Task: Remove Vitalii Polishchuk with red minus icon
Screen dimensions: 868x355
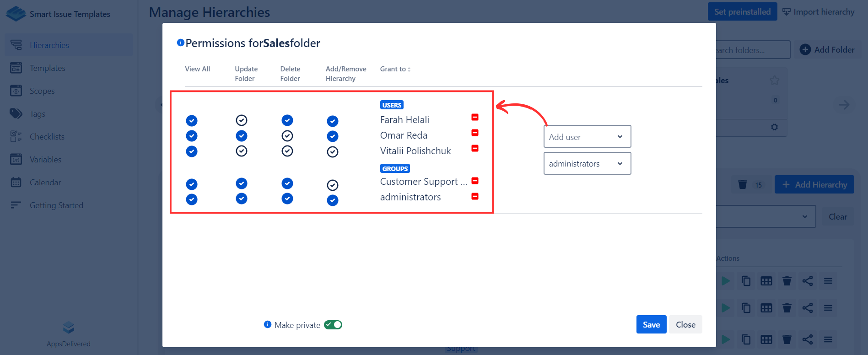Action: tap(475, 149)
